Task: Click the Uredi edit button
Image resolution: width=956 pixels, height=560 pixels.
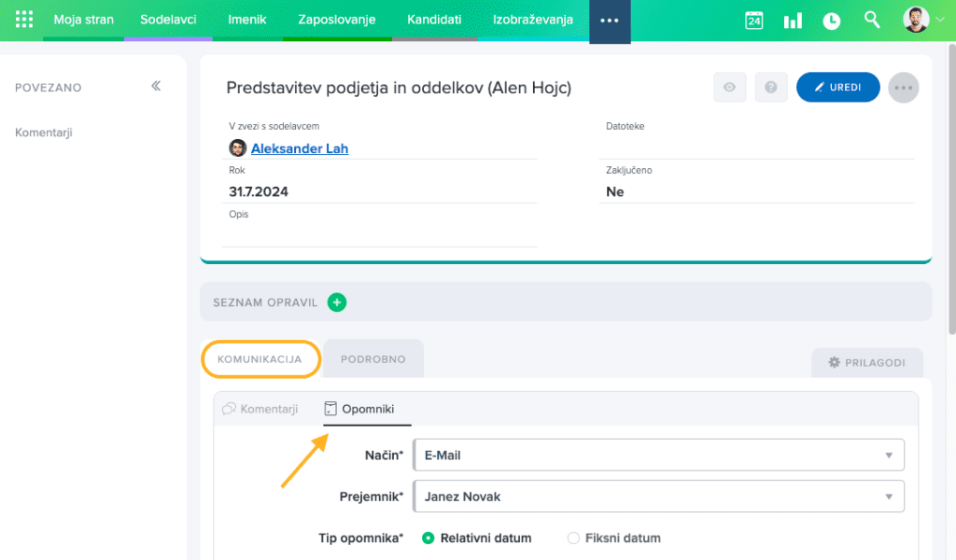Action: pos(837,87)
